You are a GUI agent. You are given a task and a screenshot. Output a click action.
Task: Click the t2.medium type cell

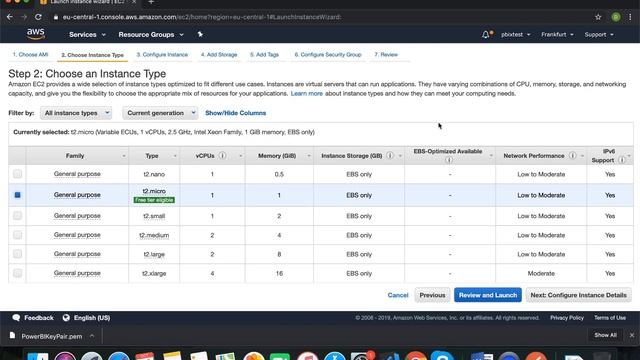(154, 235)
